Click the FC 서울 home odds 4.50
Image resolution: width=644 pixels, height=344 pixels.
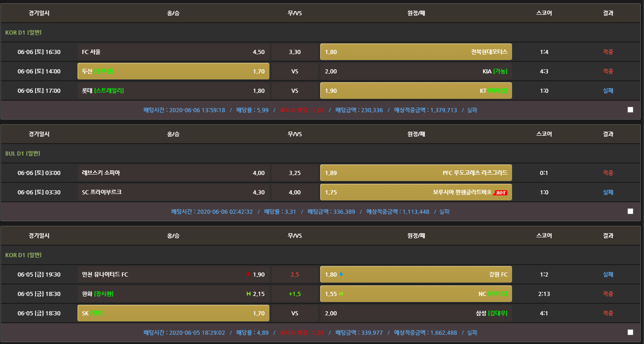tap(173, 52)
